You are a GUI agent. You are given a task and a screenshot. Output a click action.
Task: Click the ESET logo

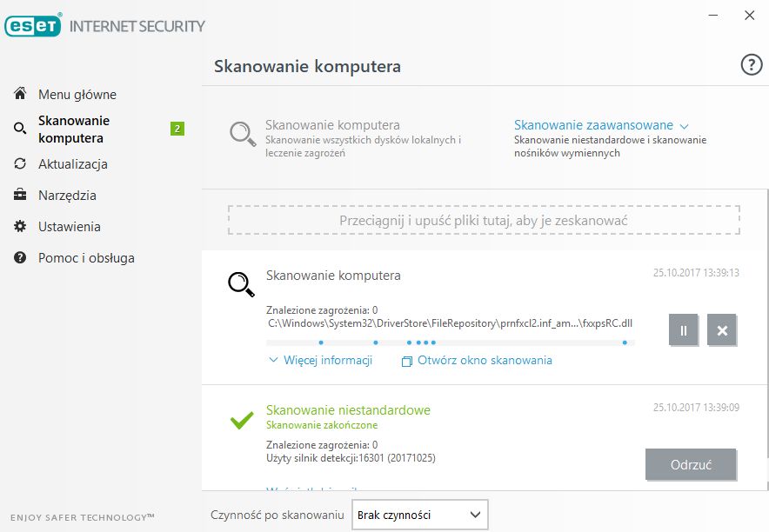click(x=32, y=26)
